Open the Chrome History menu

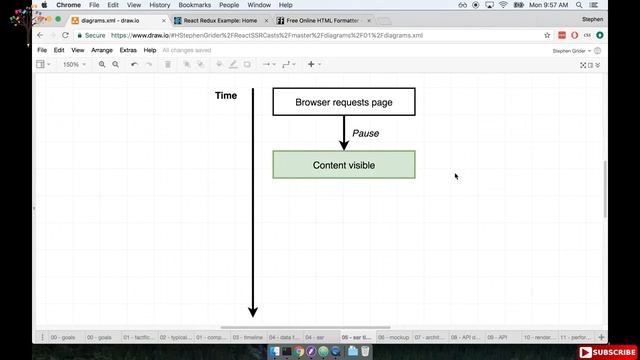coord(160,5)
